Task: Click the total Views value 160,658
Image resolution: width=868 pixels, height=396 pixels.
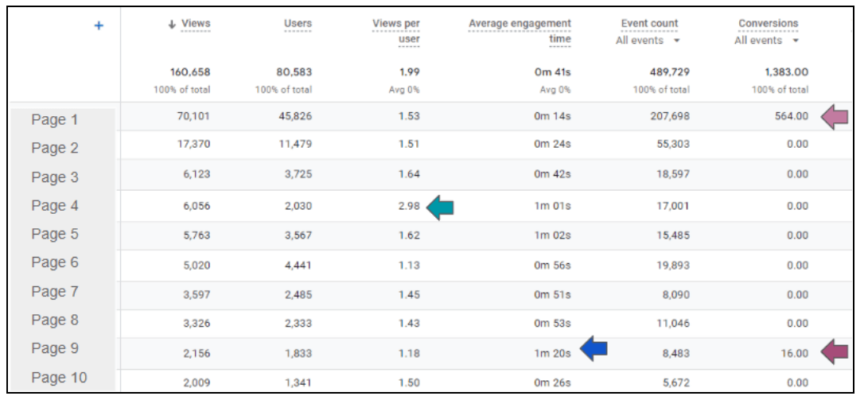Action: click(x=188, y=72)
